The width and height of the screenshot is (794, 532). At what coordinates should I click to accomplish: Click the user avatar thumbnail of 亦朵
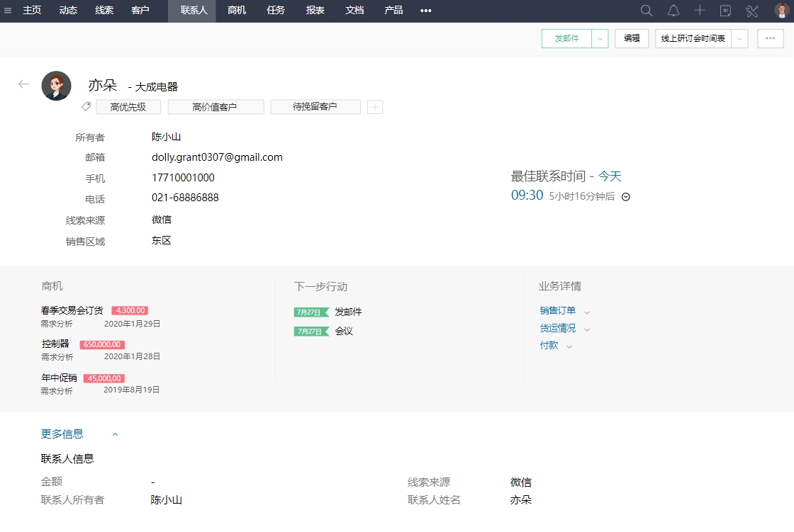click(x=56, y=85)
